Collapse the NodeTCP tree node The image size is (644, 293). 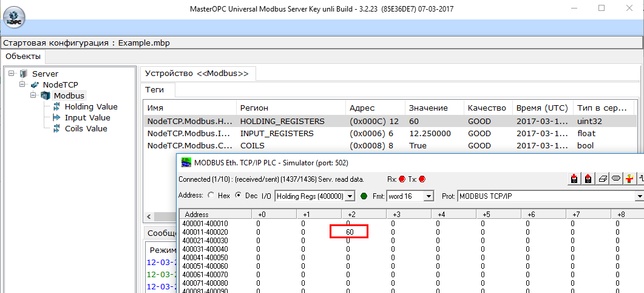coord(22,84)
